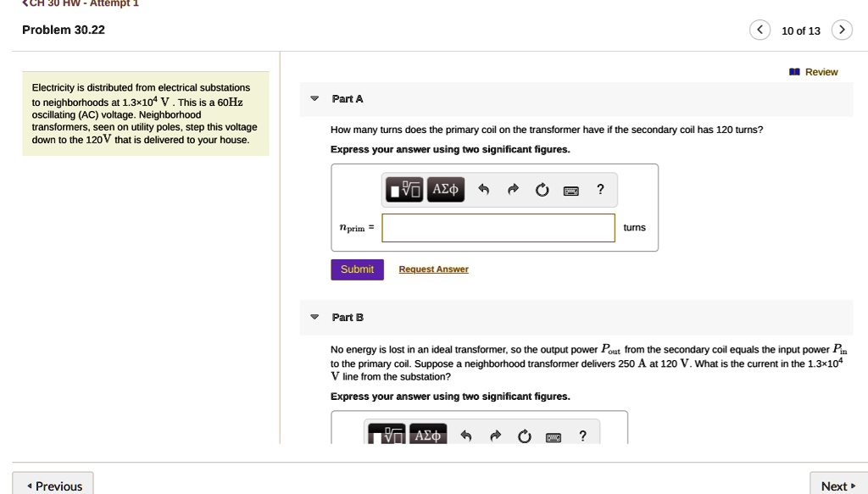Collapse Part A
868x494 pixels.
[314, 99]
